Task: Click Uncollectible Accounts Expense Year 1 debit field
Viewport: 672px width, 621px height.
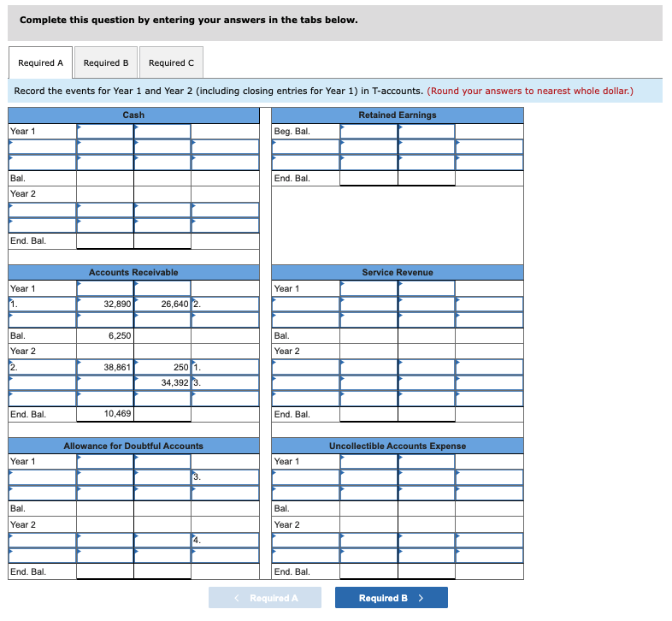Action: click(x=368, y=461)
